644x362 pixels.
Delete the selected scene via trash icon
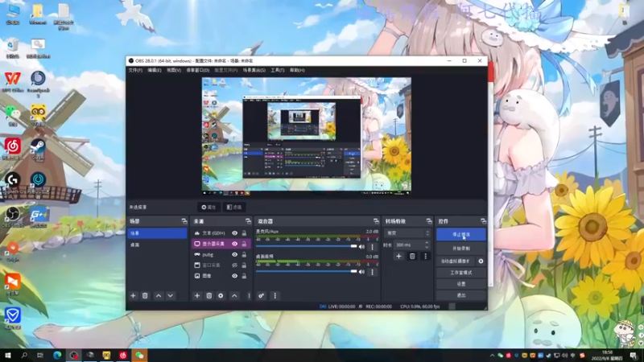tap(145, 295)
